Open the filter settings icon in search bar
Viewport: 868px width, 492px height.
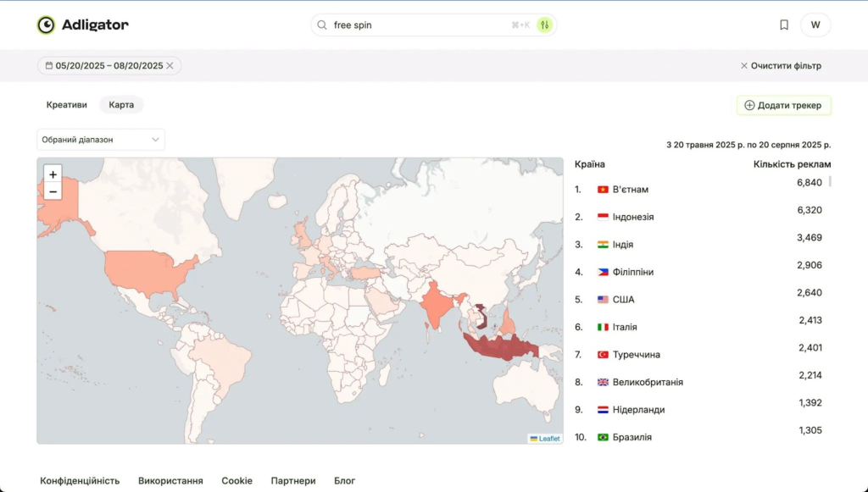pyautogui.click(x=544, y=25)
